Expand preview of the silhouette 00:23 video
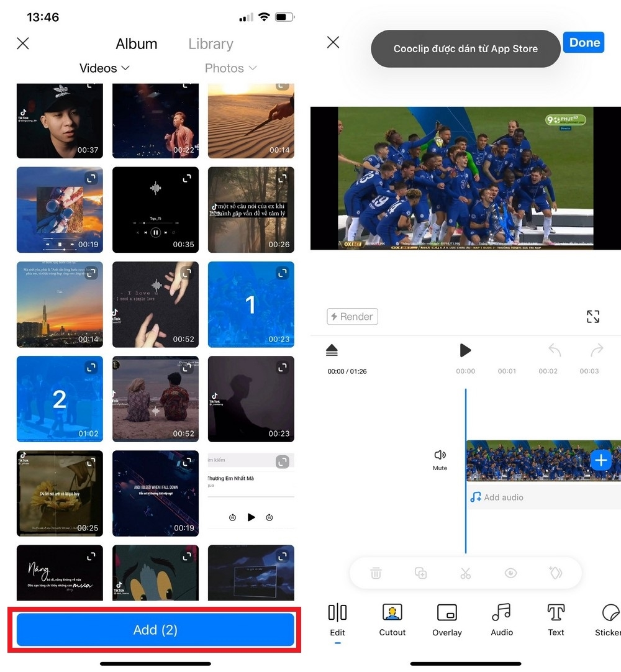621x672 pixels. coord(283,367)
